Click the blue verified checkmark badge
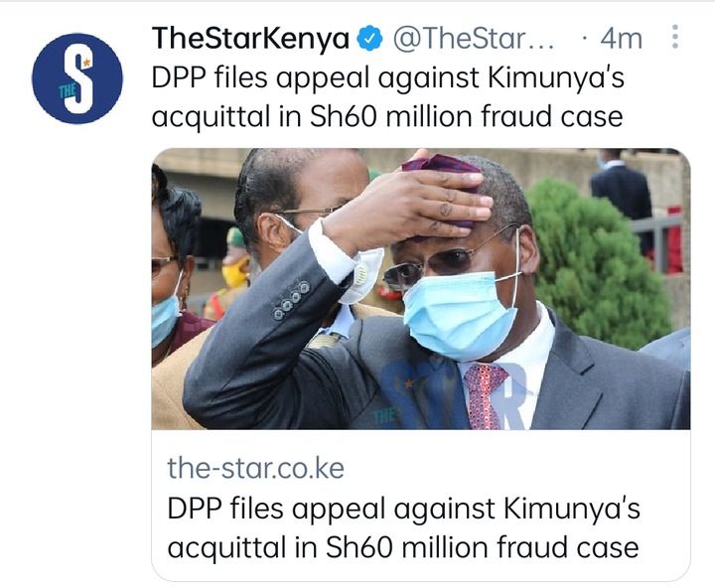This screenshot has height=588, width=715. pyautogui.click(x=368, y=39)
